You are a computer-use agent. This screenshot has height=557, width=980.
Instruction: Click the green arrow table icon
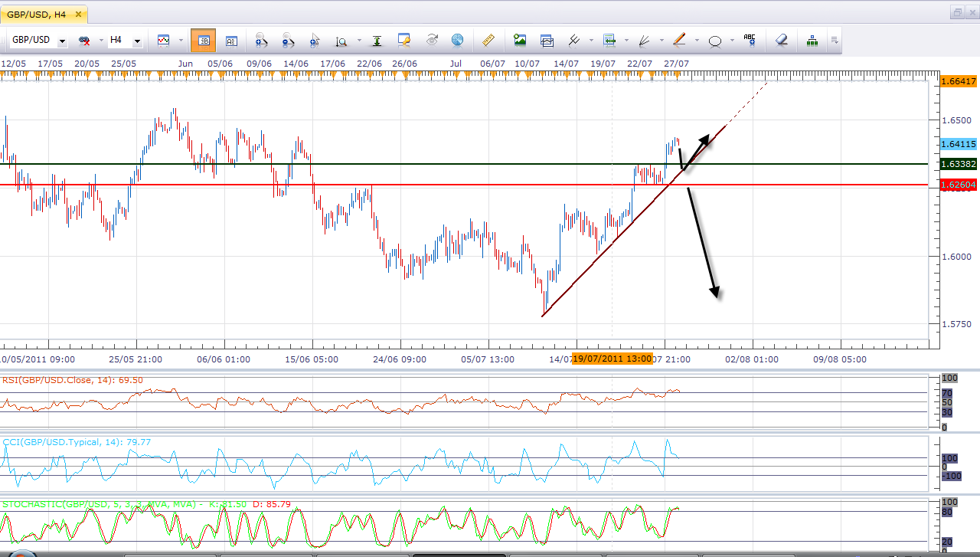pyautogui.click(x=610, y=40)
